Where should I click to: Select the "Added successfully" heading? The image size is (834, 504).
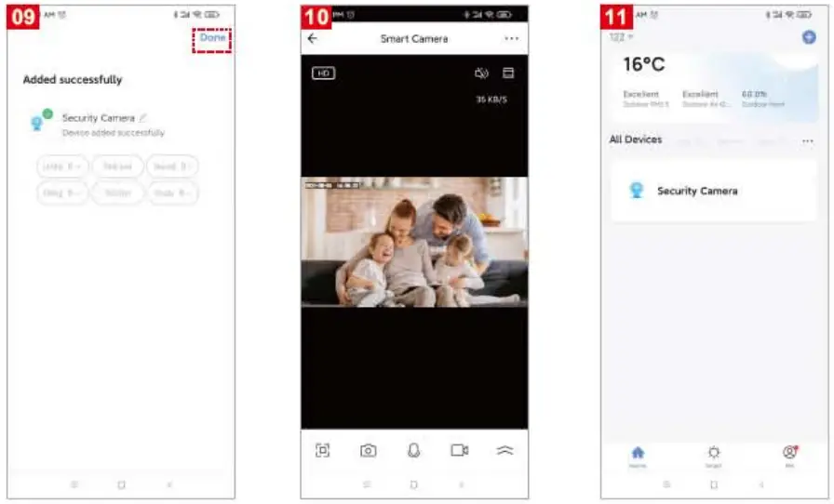point(73,79)
